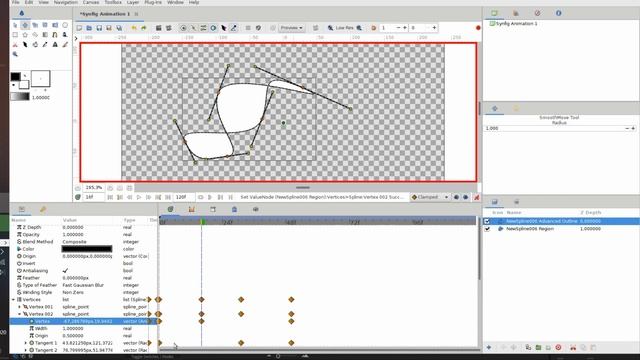Select the Spline tool in toolbox
This screenshot has height=360, width=640.
55,35
